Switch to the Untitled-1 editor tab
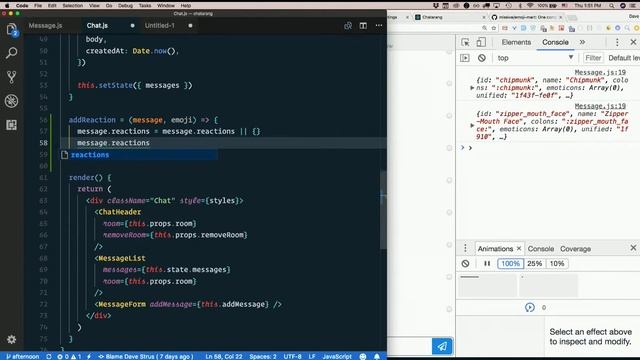640x360 pixels. pos(160,25)
